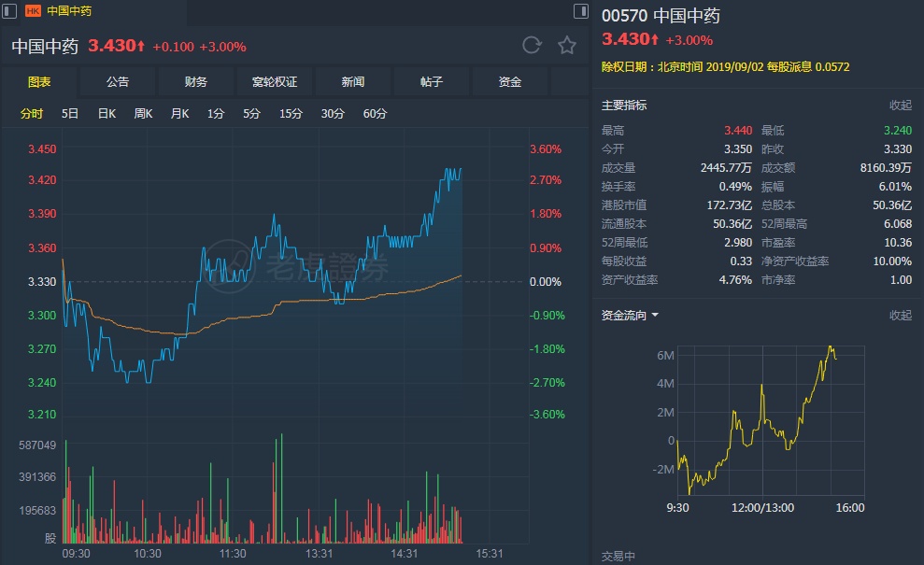Open the 帖子 tab
Image resolution: width=924 pixels, height=565 pixels.
(x=432, y=82)
